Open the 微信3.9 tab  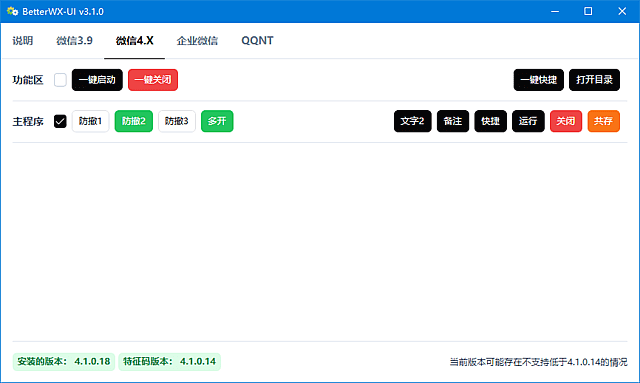point(74,40)
